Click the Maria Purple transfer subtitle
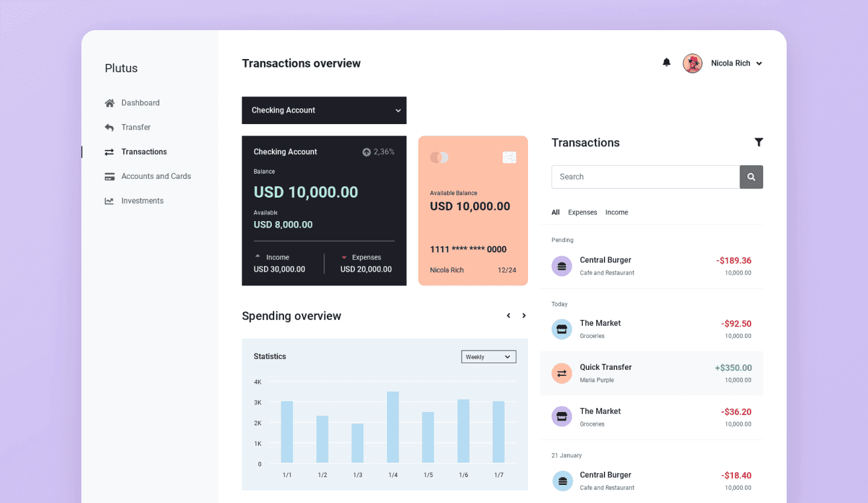The image size is (868, 503). coord(597,380)
